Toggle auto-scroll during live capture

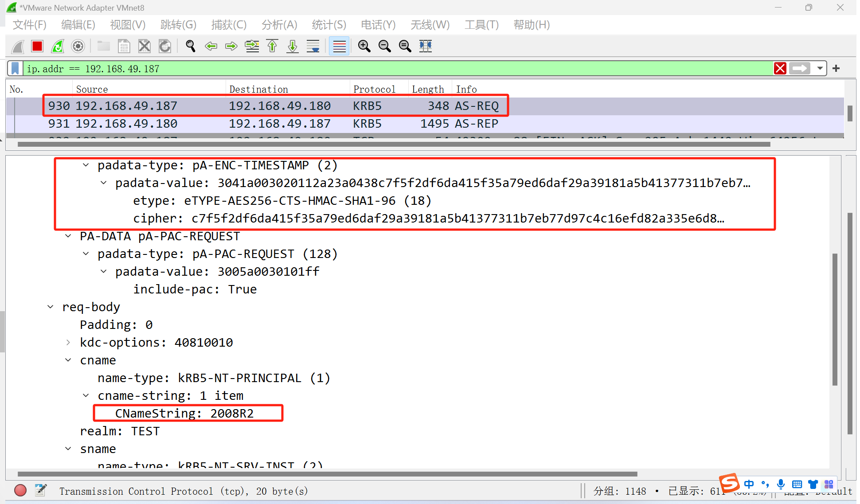313,46
